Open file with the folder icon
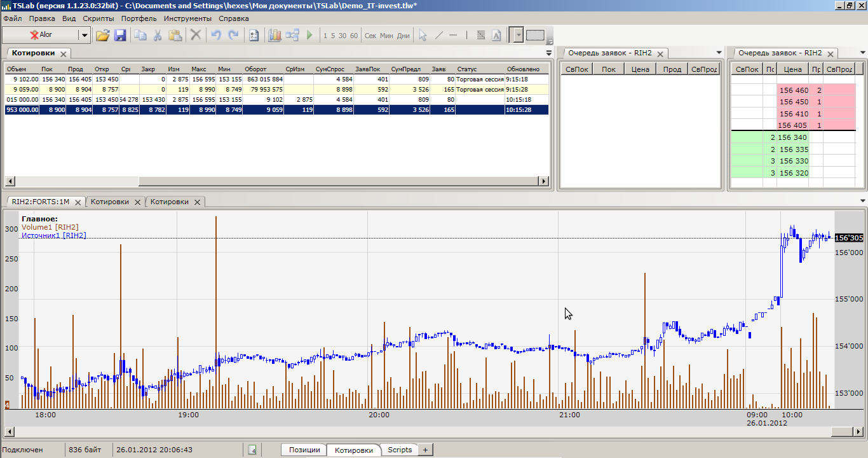 click(x=102, y=36)
